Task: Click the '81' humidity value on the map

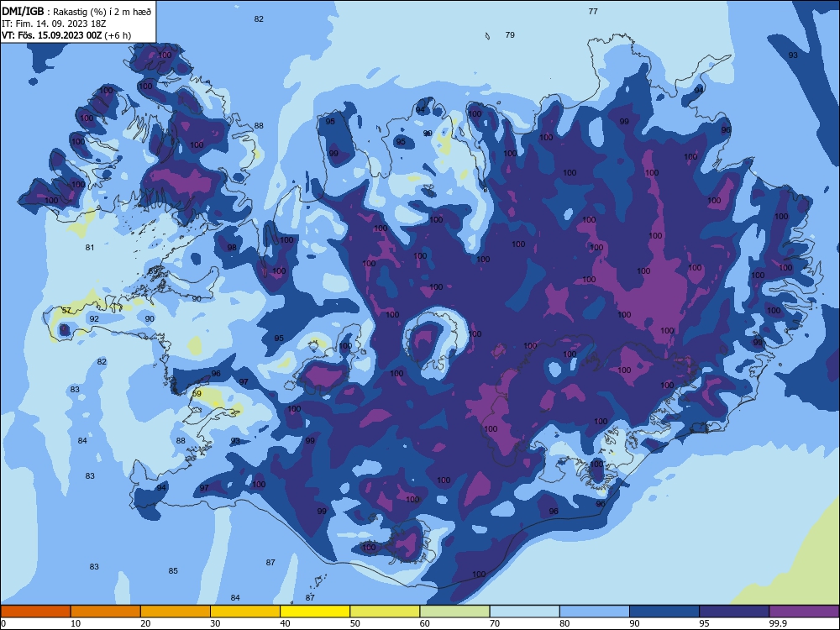Action: click(x=90, y=248)
